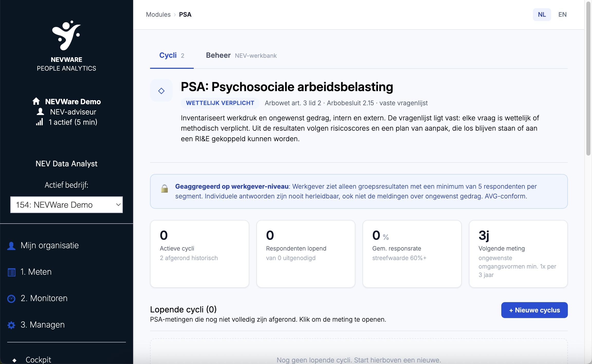Click the text 'streefwaarde 60%+'
592x364 pixels.
click(x=399, y=258)
